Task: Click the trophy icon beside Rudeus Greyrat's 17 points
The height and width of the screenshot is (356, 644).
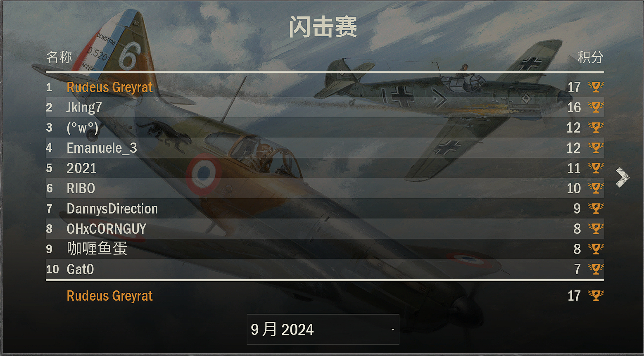Action: [x=596, y=87]
